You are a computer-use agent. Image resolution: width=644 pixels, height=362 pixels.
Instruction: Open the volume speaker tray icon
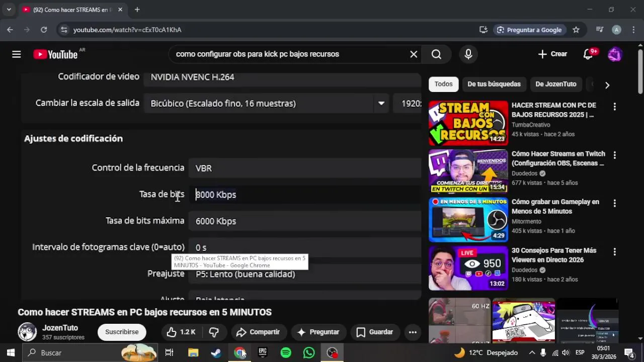[x=566, y=352]
